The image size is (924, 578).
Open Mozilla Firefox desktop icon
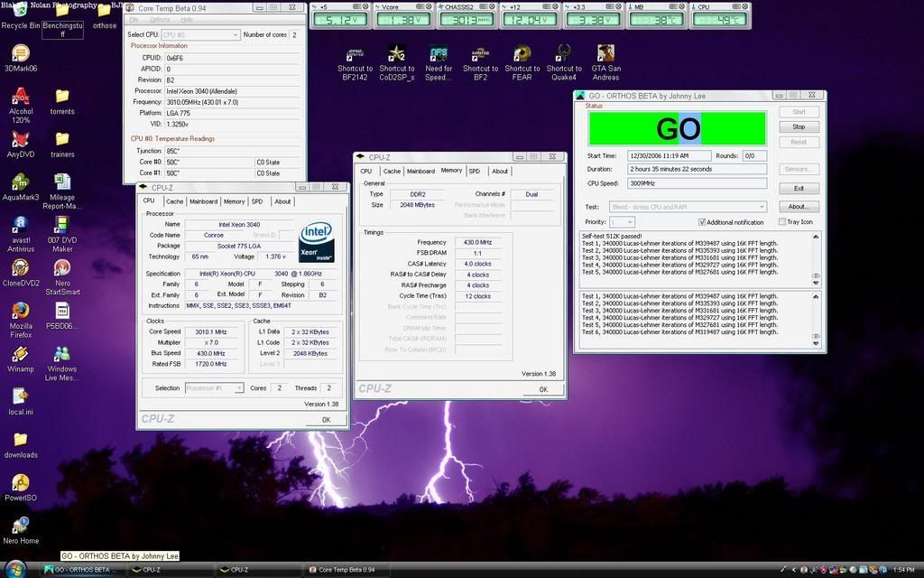tap(21, 321)
